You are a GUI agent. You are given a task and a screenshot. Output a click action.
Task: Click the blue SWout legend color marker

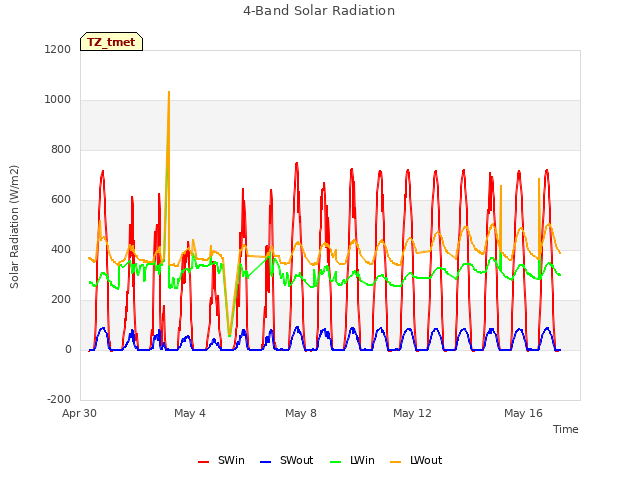click(x=265, y=462)
